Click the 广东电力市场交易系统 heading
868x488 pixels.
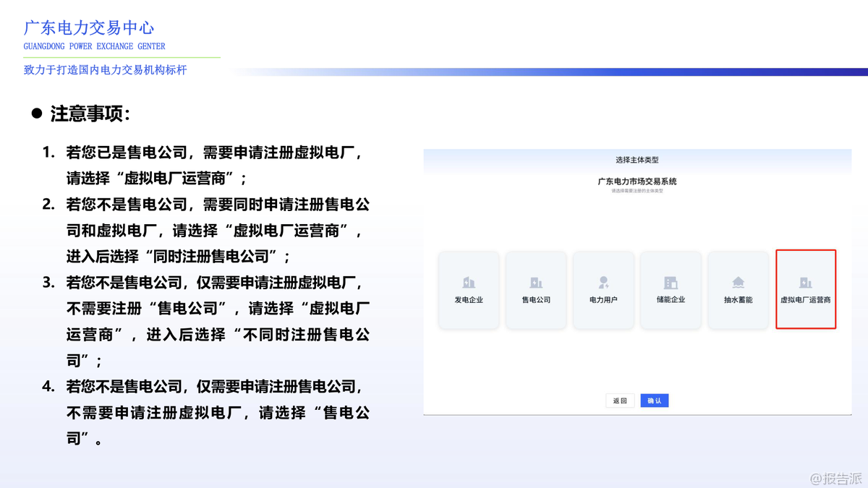[x=637, y=181]
